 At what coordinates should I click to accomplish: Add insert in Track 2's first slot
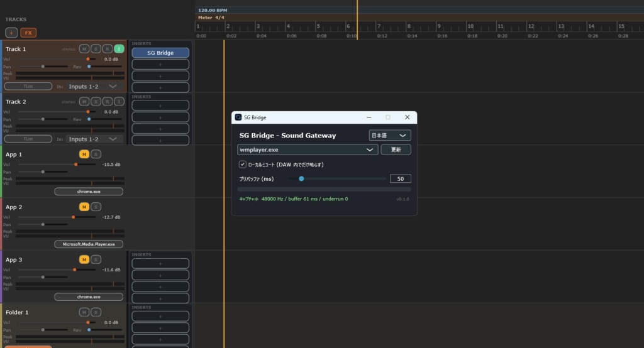(x=160, y=106)
